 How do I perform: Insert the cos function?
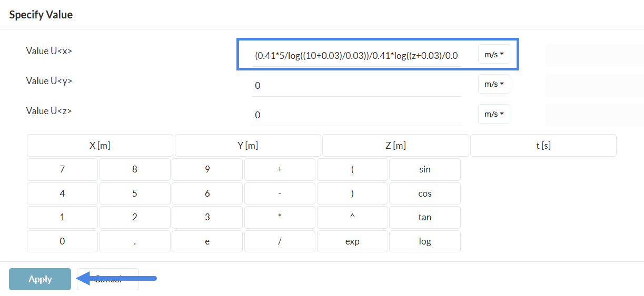(x=424, y=193)
